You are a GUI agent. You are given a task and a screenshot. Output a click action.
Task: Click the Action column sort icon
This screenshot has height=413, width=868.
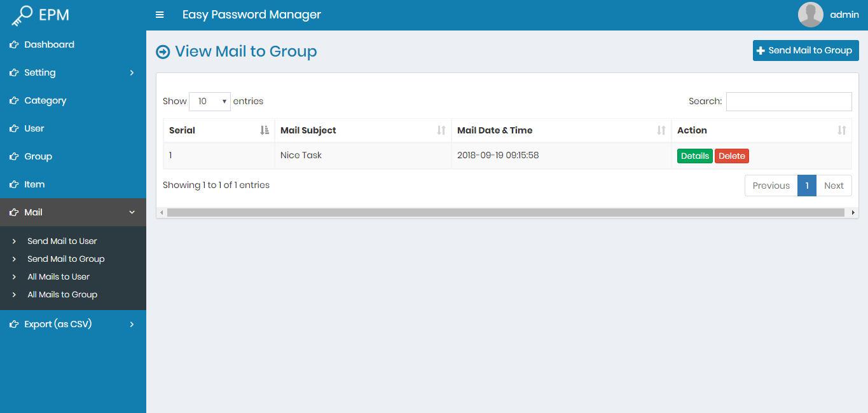(841, 130)
